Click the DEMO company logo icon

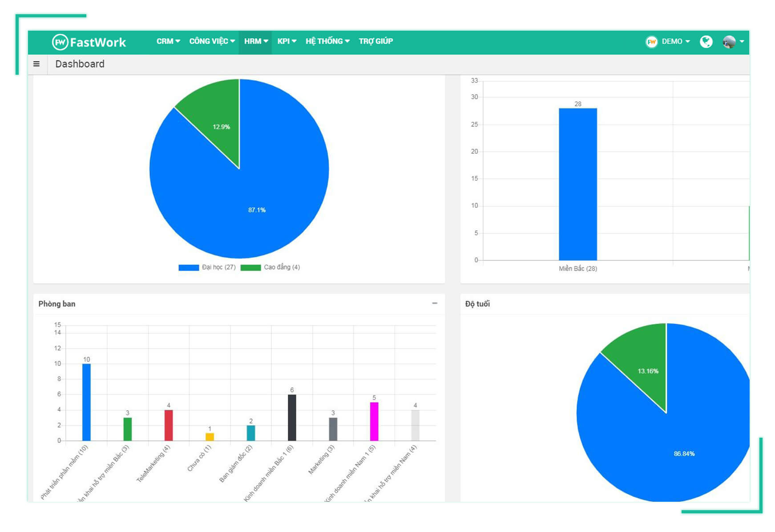pyautogui.click(x=651, y=42)
